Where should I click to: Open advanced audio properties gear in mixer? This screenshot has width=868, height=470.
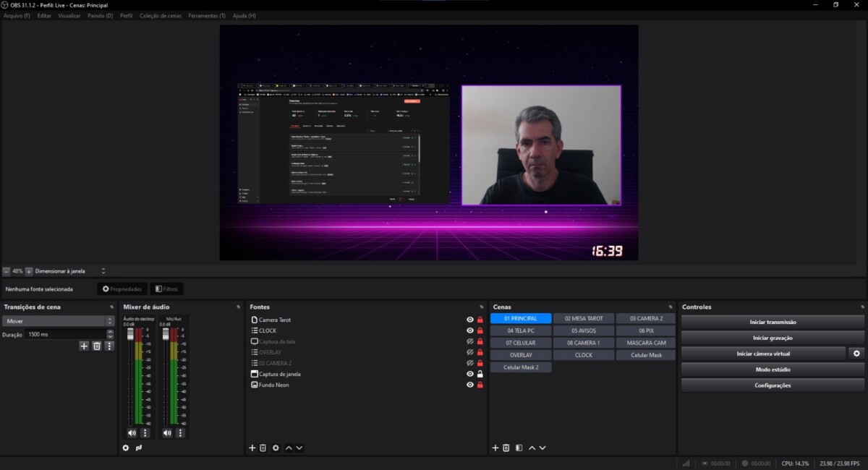coord(126,448)
